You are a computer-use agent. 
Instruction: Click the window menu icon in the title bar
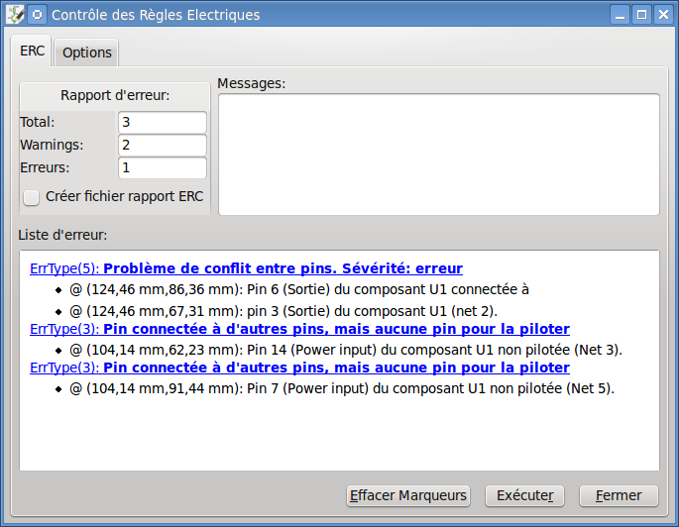15,15
